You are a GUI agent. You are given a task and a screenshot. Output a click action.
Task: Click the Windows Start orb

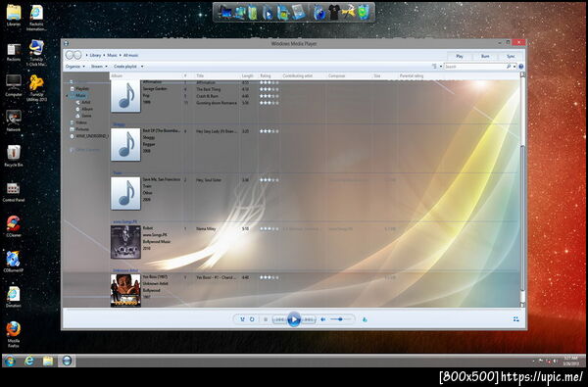tap(10, 361)
